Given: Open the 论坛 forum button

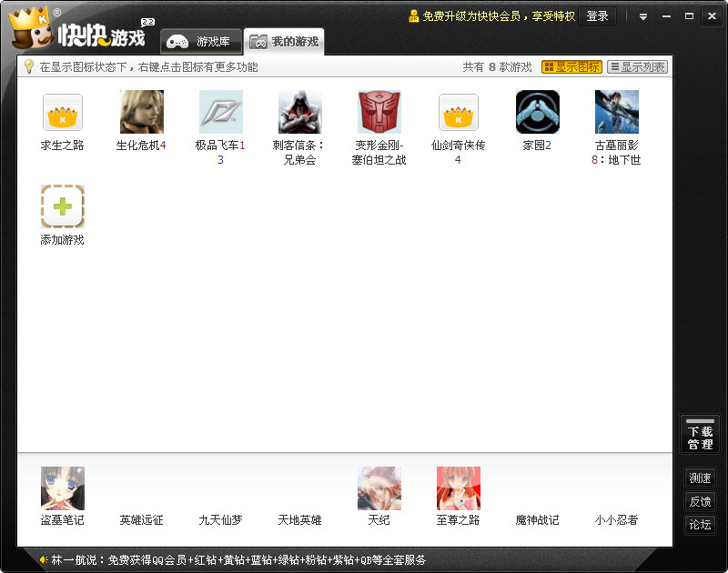Looking at the screenshot, I should click(700, 525).
